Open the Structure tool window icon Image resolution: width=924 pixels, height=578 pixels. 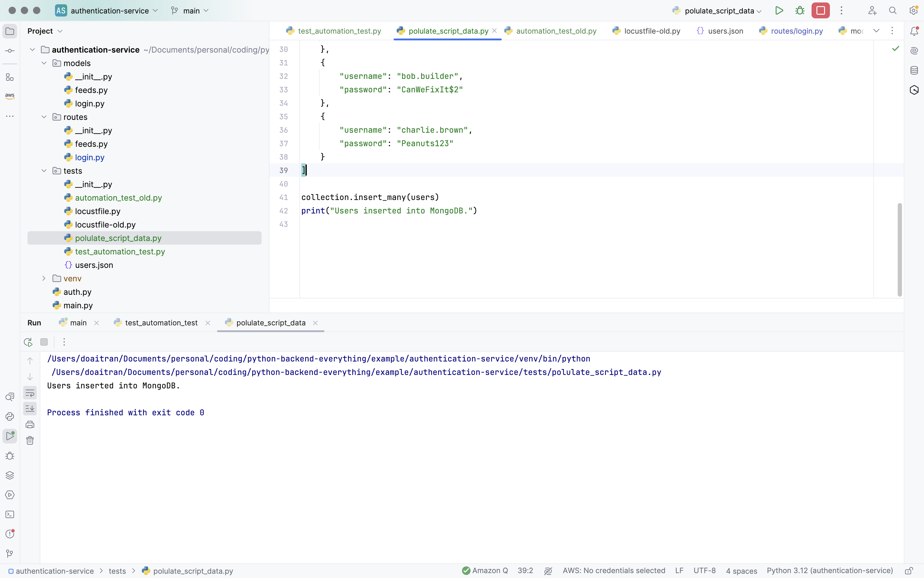pos(10,78)
